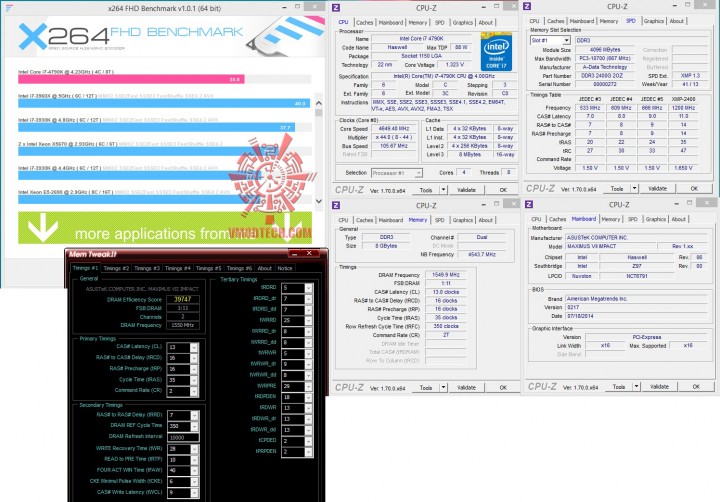Click the x264 FHD Benchmark title bar icon
The width and height of the screenshot is (720, 502).
click(x=9, y=8)
